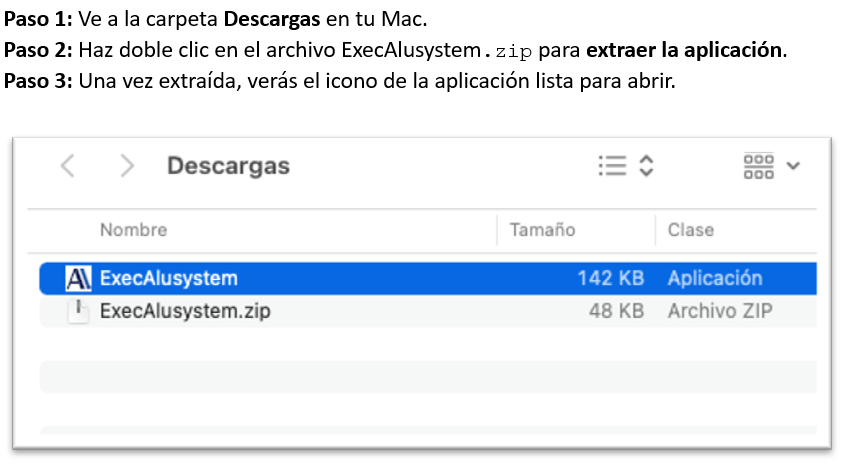Go forward with the right chevron arrow
Viewport: 842px width, 467px height.
click(127, 166)
